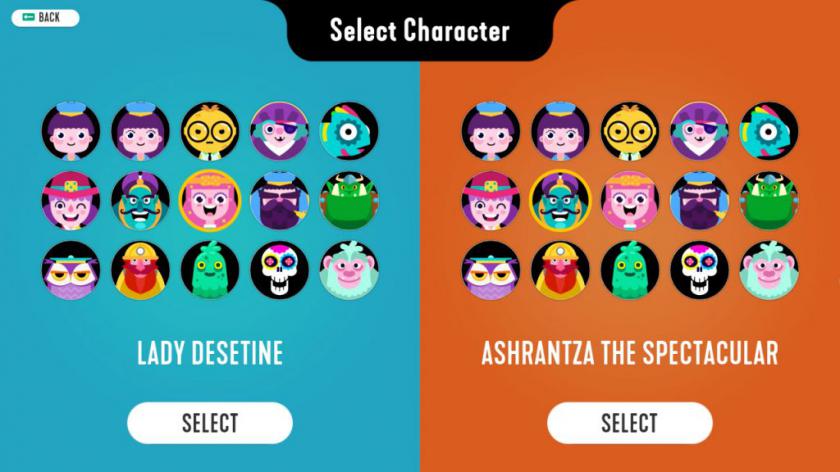Click the Back button
The height and width of the screenshot is (472, 840).
46,18
